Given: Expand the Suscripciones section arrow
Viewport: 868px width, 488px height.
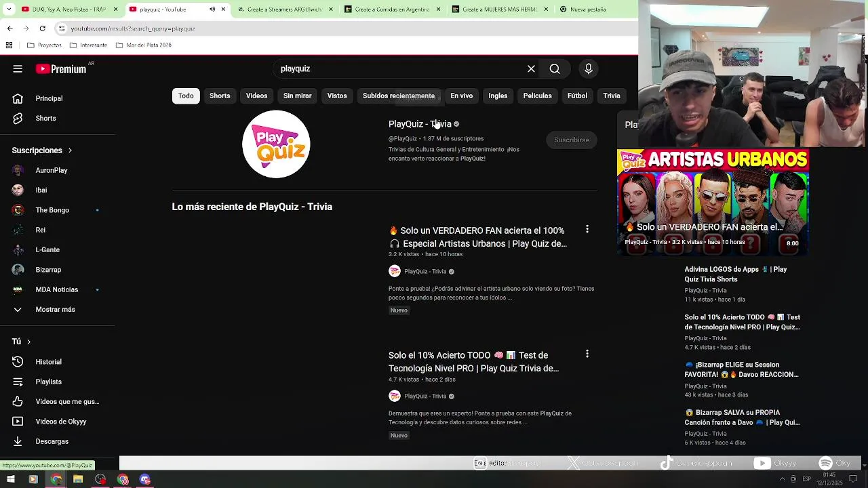Looking at the screenshot, I should [x=70, y=150].
